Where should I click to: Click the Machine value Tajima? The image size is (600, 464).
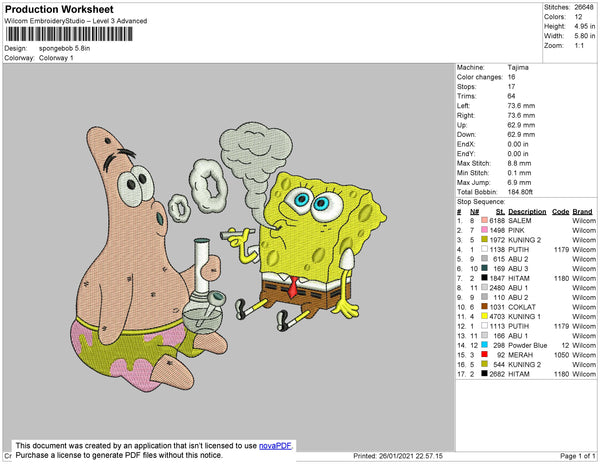pos(518,67)
